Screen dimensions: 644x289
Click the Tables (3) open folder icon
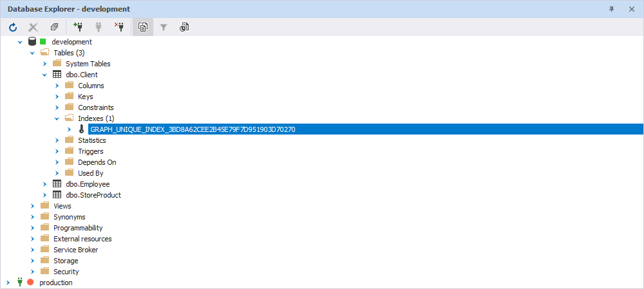pyautogui.click(x=45, y=53)
